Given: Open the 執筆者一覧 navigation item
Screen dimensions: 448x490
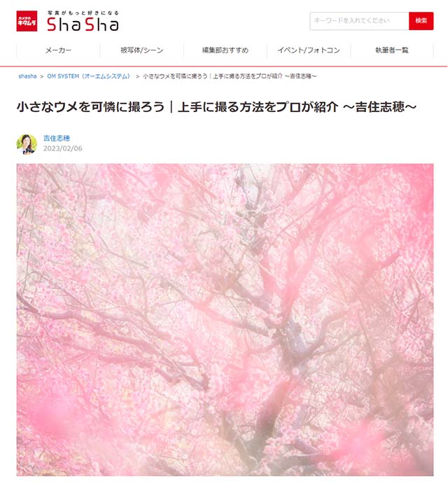Looking at the screenshot, I should tap(392, 50).
